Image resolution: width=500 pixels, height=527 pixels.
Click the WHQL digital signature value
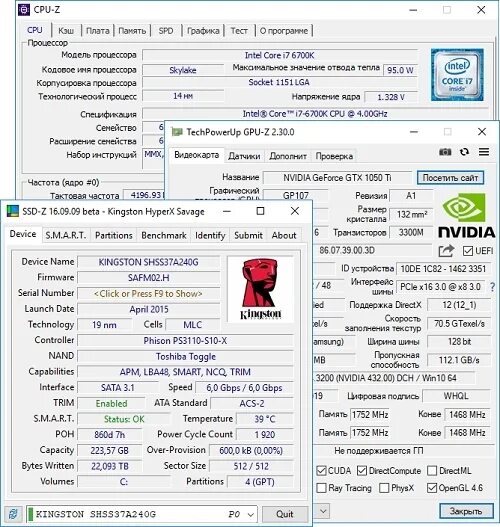(x=456, y=396)
